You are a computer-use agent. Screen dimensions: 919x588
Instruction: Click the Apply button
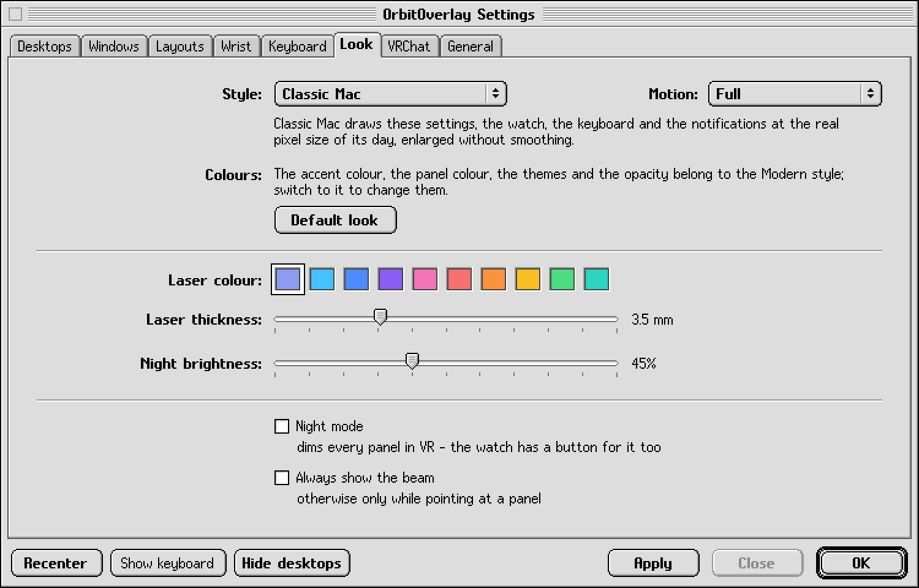(x=653, y=563)
